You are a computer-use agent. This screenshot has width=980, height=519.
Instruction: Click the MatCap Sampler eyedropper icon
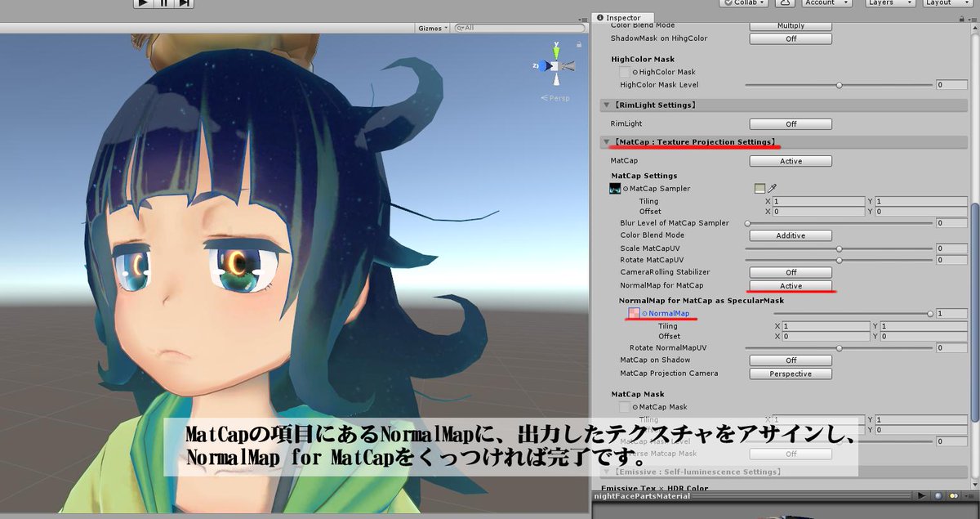point(772,189)
